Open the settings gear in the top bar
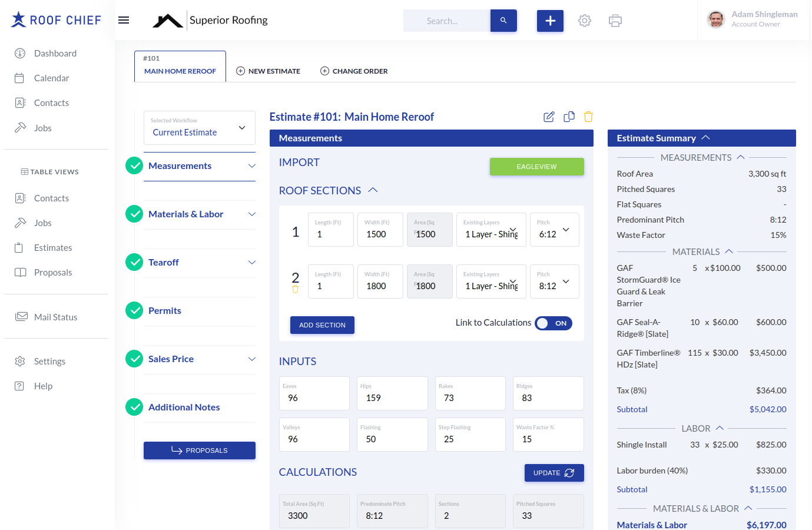The image size is (812, 530). click(585, 20)
